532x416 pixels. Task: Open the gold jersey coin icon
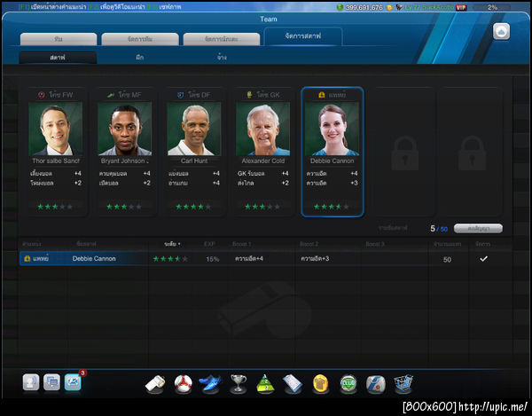pos(321,384)
